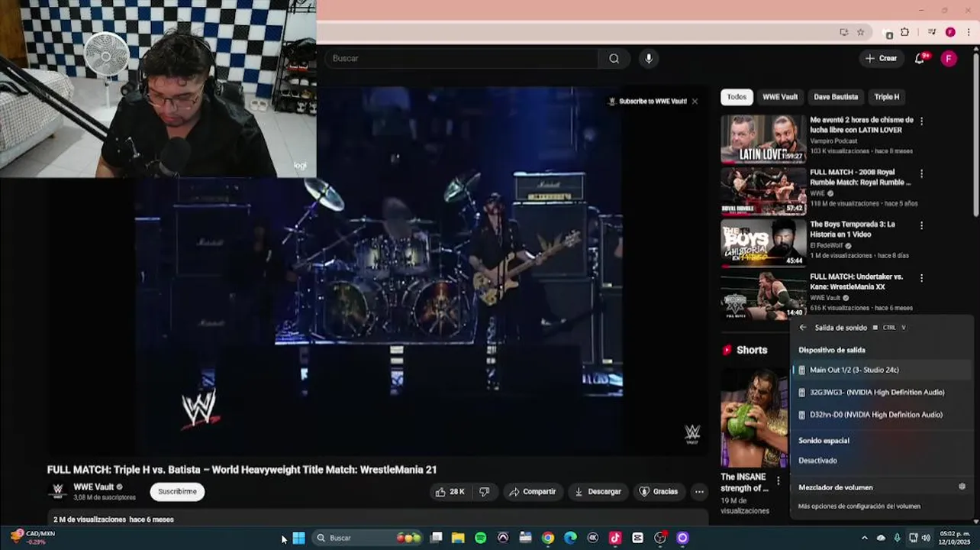Open Microsoft Edge from taskbar
Image resolution: width=980 pixels, height=550 pixels.
point(570,539)
